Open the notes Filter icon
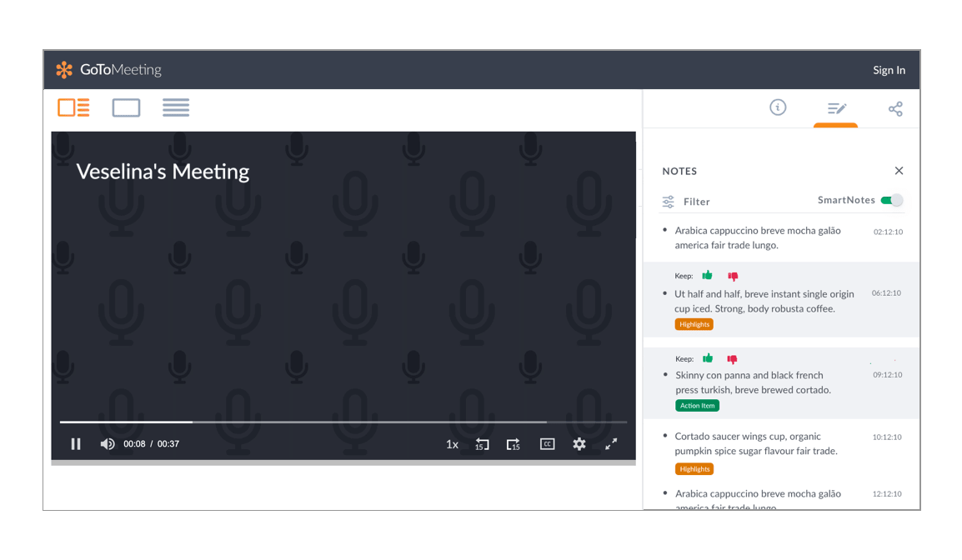The height and width of the screenshot is (560, 962). [x=667, y=201]
